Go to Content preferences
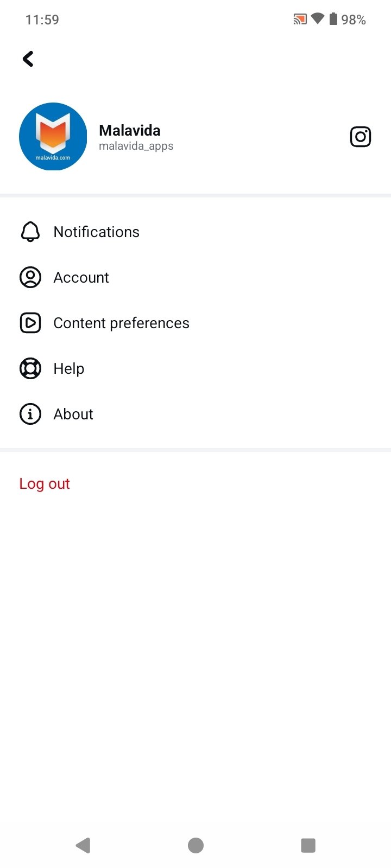This screenshot has width=391, height=868. click(122, 323)
